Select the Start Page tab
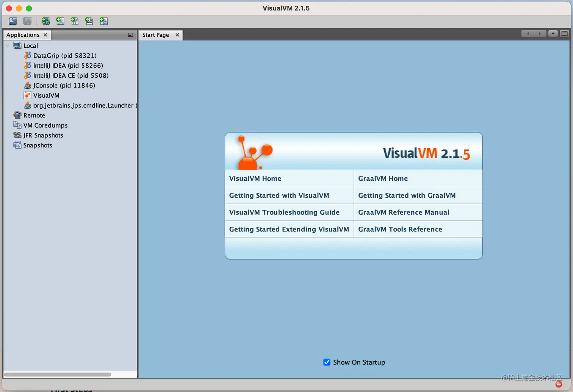Image resolution: width=573 pixels, height=392 pixels. click(x=155, y=35)
